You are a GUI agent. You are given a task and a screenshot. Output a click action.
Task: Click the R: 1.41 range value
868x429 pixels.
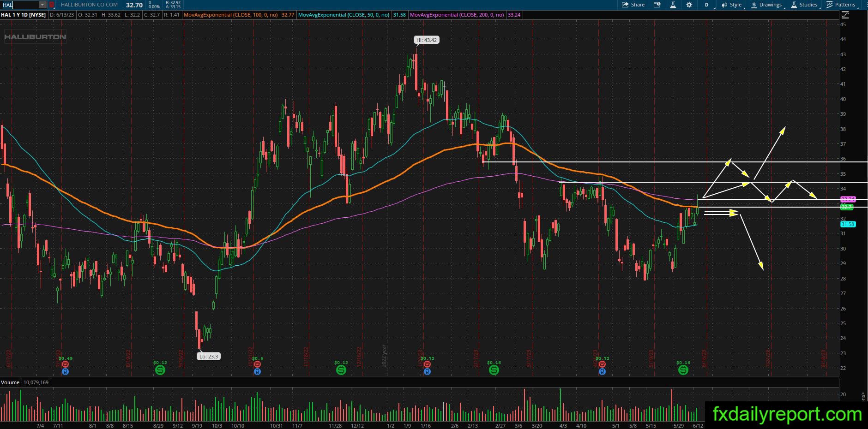pyautogui.click(x=172, y=15)
